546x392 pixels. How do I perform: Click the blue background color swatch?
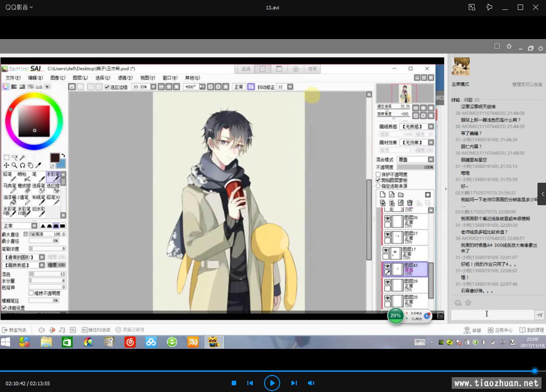[61, 163]
